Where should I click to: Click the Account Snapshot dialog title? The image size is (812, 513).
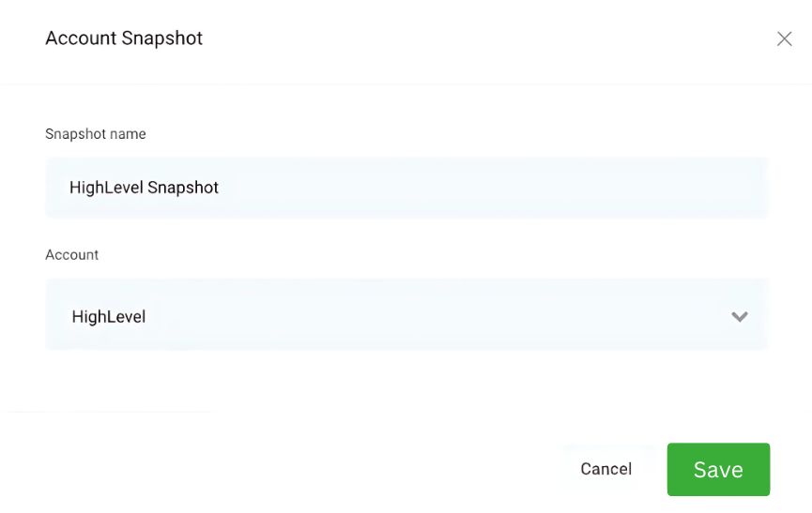(124, 38)
